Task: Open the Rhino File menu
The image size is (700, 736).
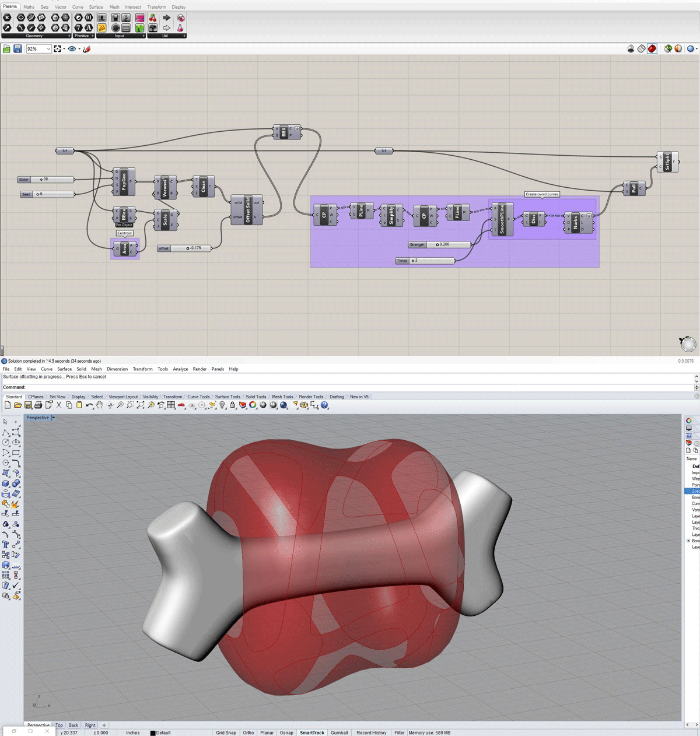Action: [x=6, y=369]
